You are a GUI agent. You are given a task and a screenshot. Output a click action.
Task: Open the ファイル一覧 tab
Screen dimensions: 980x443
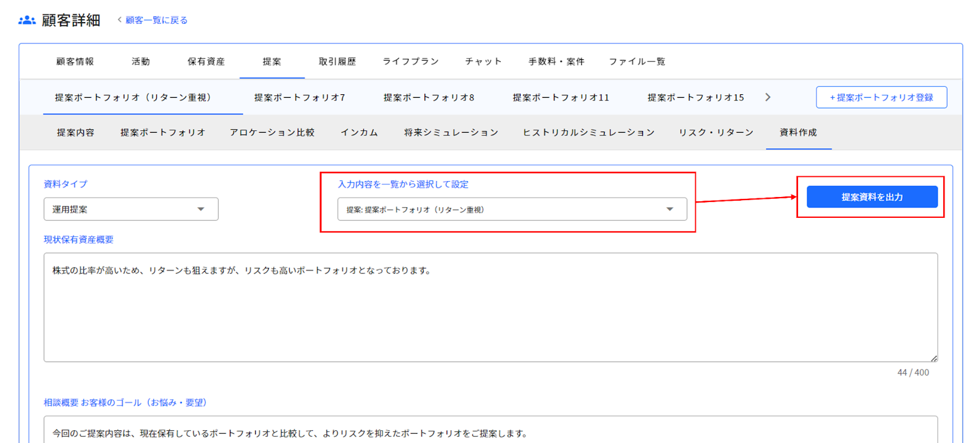click(637, 61)
